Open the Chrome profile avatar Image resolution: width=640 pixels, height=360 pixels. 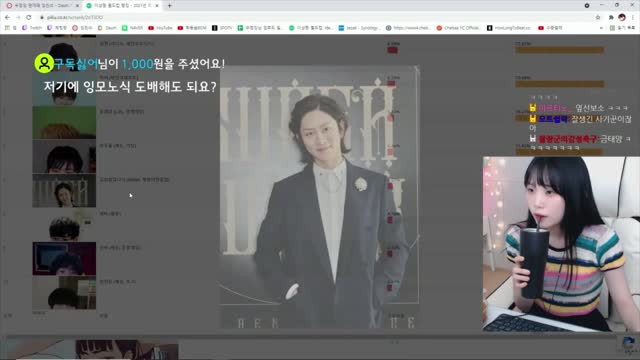(622, 18)
